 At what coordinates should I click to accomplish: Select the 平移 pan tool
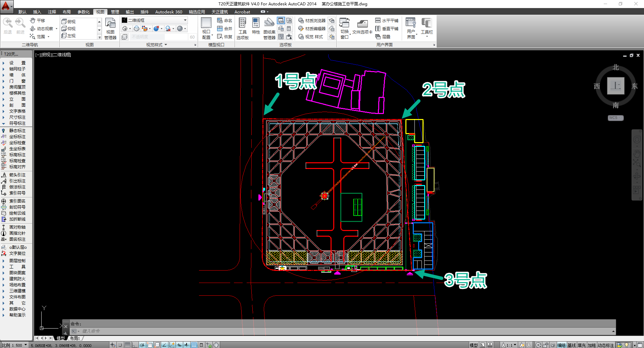(37, 20)
